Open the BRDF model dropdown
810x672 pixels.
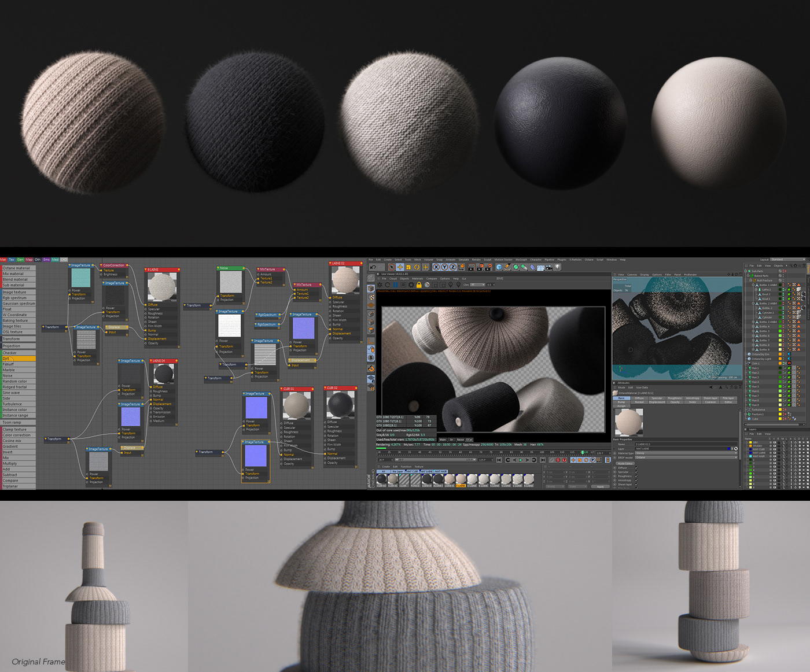coord(686,457)
